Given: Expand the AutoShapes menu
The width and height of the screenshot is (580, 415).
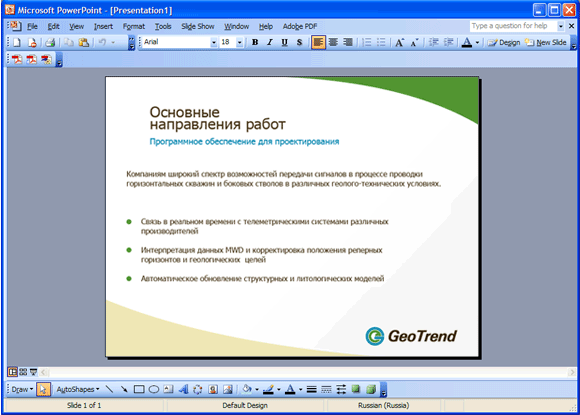Looking at the screenshot, I should (x=78, y=389).
